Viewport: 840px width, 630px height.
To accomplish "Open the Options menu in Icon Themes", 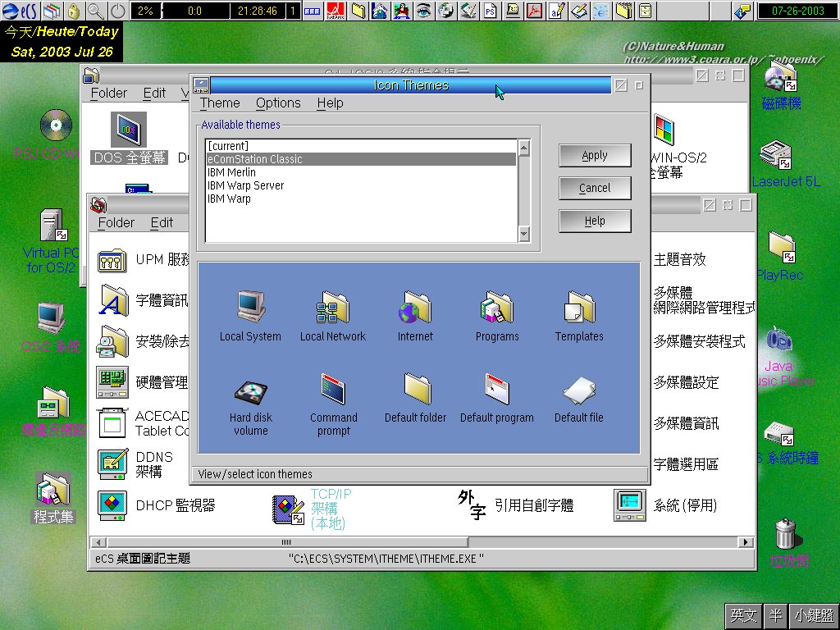I will click(278, 103).
